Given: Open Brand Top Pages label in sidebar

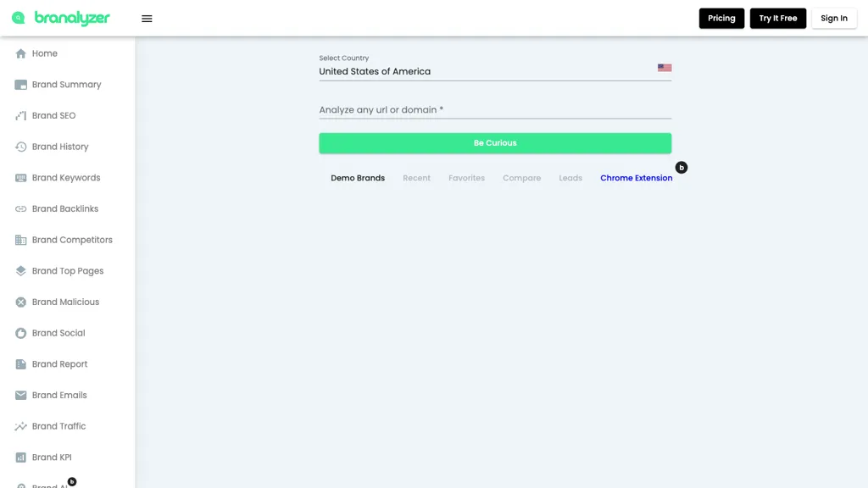Looking at the screenshot, I should (x=68, y=271).
